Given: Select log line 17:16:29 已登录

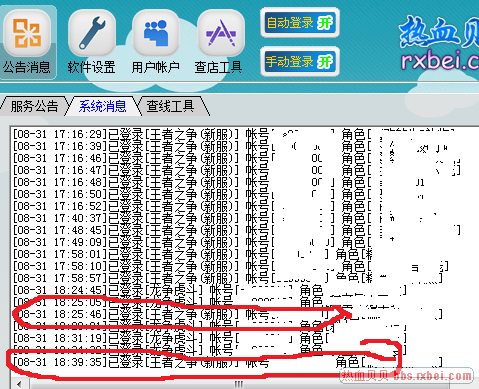Looking at the screenshot, I should click(233, 134).
